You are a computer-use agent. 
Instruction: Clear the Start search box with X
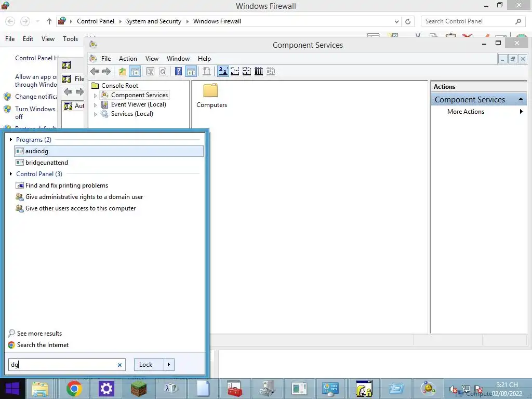[119, 365]
